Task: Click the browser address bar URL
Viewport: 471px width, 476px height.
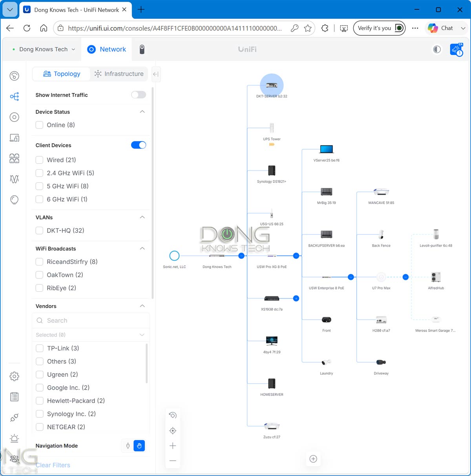Action: (x=175, y=28)
